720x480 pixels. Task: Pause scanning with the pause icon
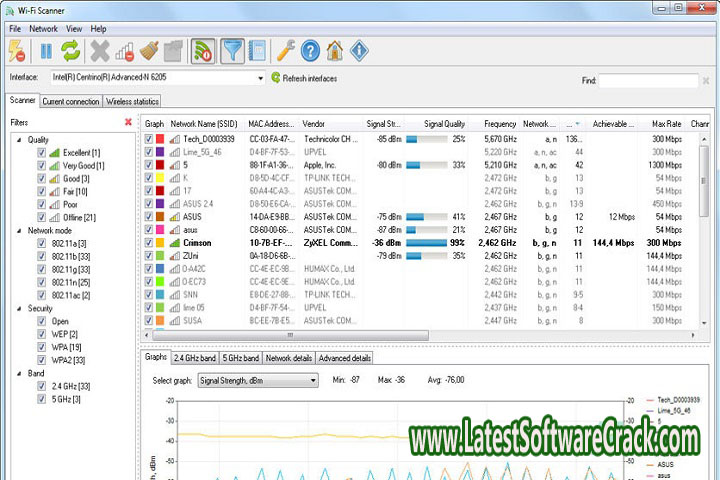[46, 51]
